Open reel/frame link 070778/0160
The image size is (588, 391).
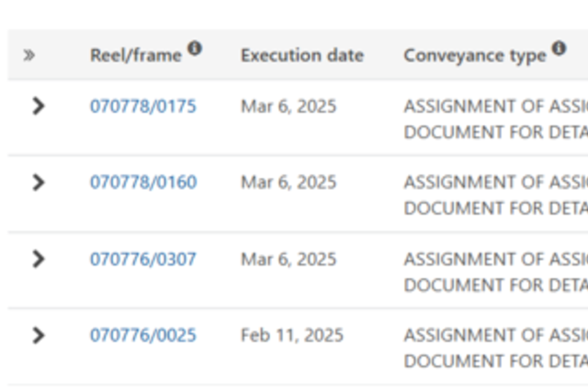tap(143, 182)
